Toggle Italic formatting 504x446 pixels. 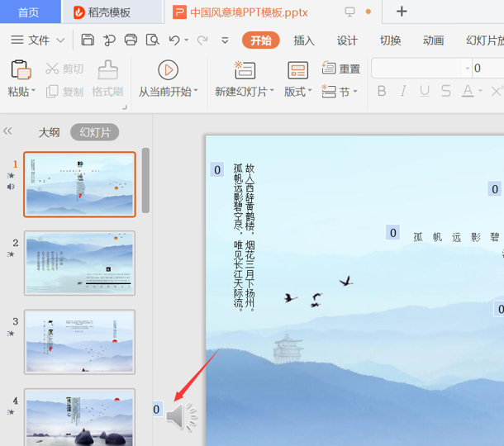pyautogui.click(x=403, y=91)
